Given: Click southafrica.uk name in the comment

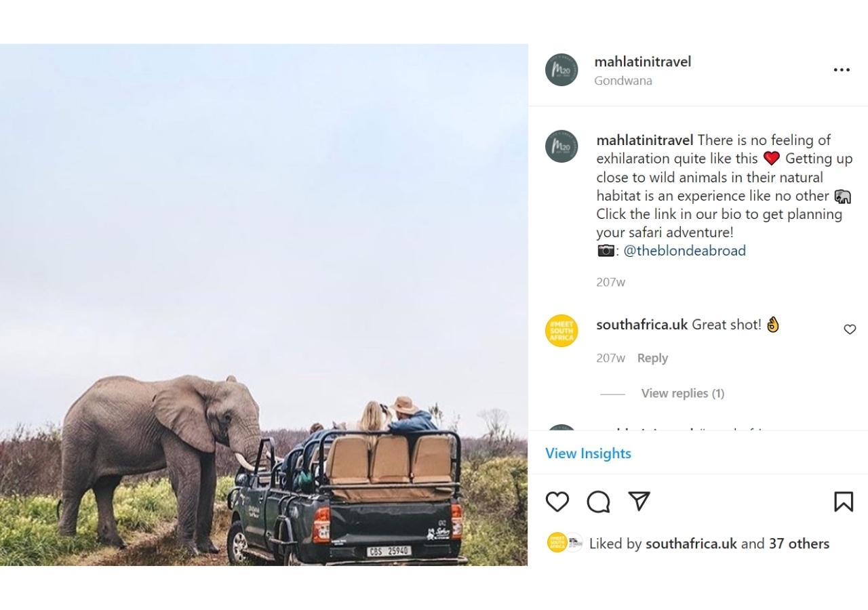Looking at the screenshot, I should (x=642, y=325).
